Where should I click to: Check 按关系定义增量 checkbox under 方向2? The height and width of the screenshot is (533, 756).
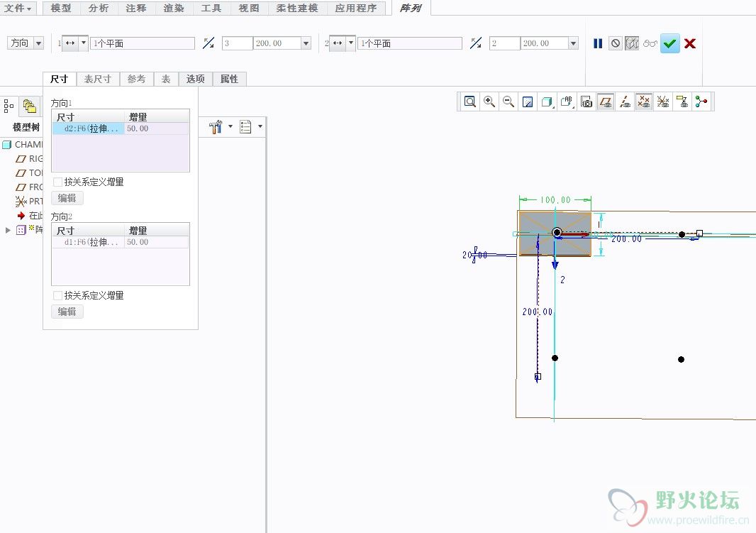[58, 295]
